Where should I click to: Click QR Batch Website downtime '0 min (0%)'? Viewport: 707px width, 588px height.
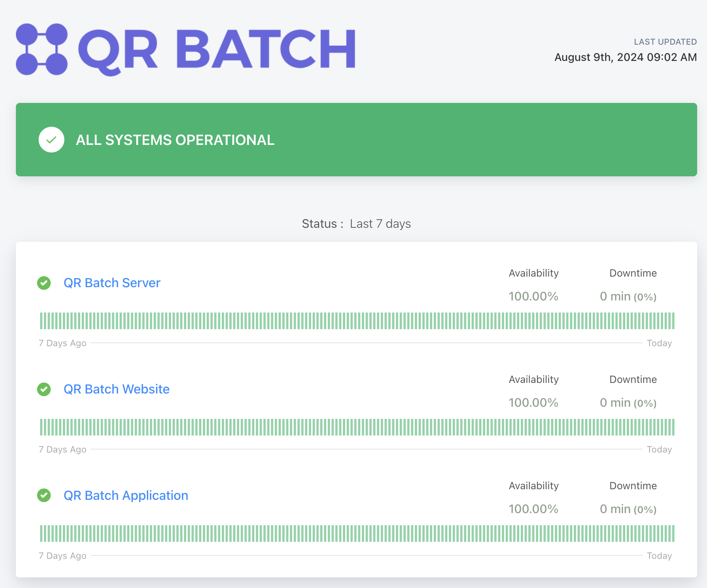pyautogui.click(x=628, y=403)
